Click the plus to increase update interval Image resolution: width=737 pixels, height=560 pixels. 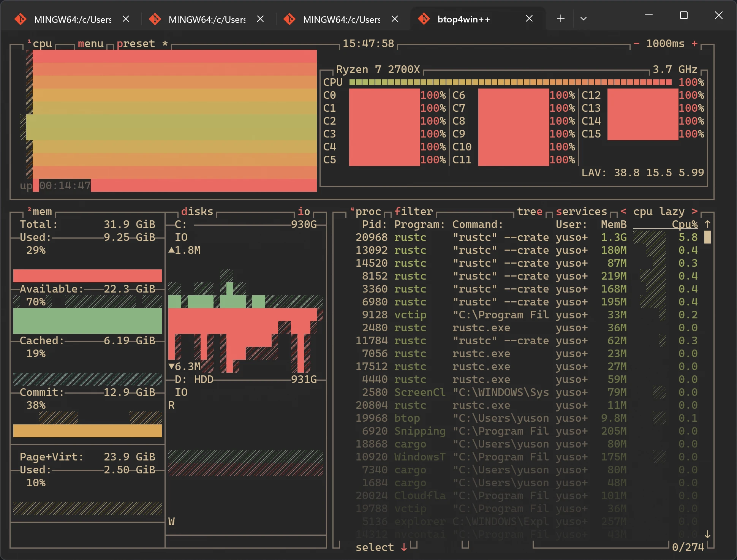694,44
